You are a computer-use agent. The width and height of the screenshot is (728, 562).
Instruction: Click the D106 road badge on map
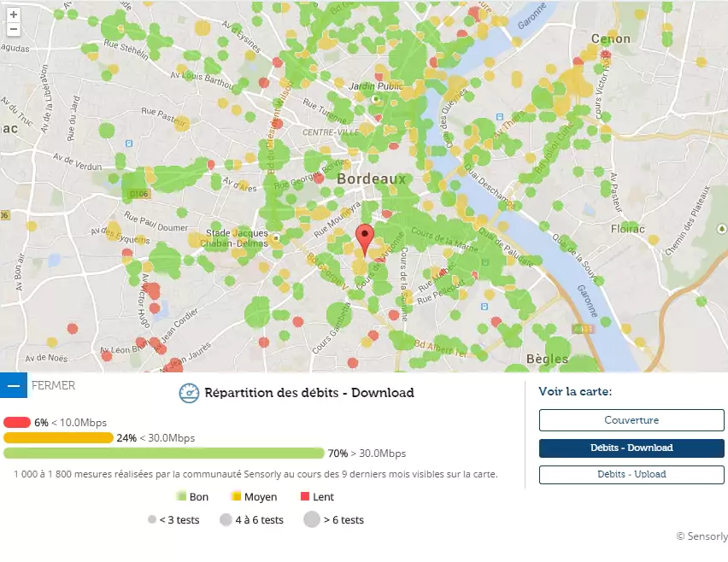(x=139, y=194)
